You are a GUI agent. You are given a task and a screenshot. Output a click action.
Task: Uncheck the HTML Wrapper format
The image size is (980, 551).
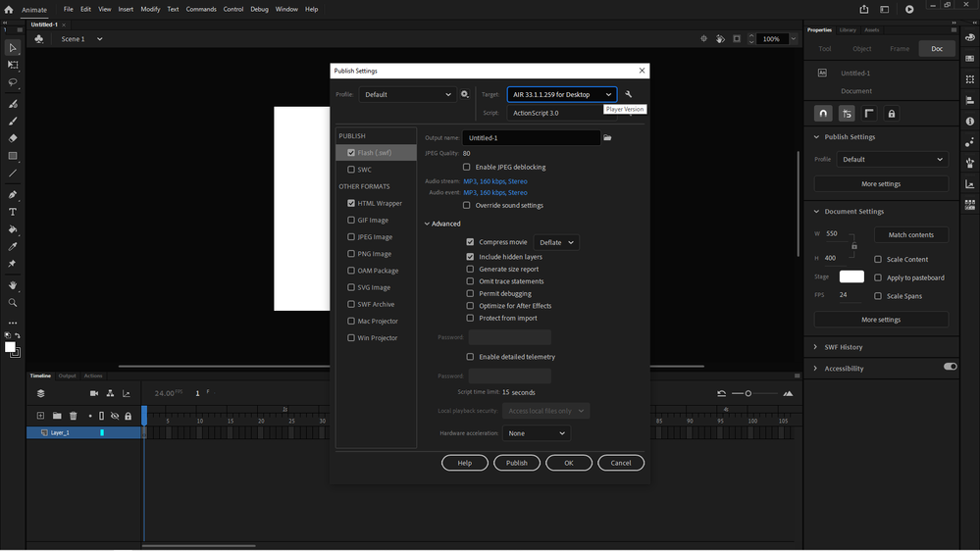click(351, 203)
